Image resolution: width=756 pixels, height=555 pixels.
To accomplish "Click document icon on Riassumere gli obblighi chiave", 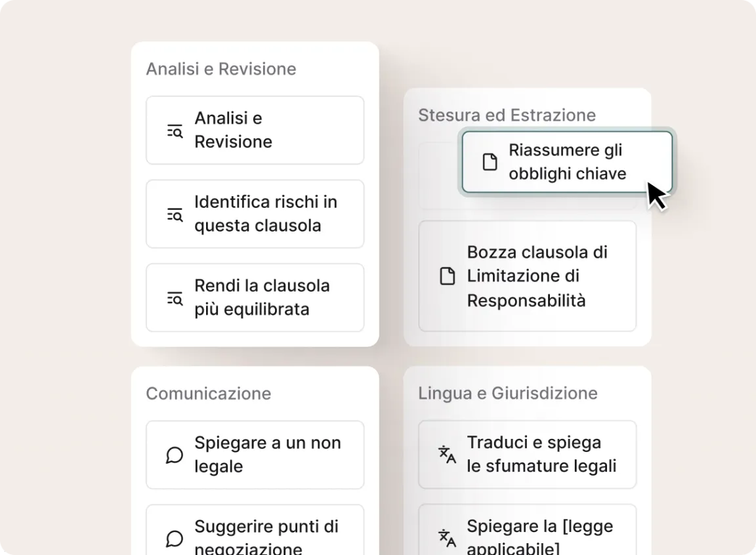I will (x=490, y=162).
